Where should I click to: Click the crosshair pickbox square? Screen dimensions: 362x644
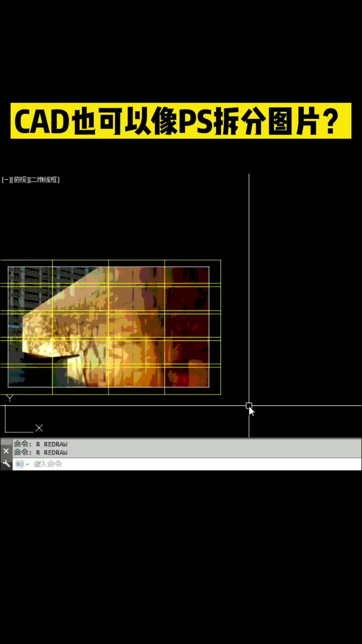coord(249,406)
